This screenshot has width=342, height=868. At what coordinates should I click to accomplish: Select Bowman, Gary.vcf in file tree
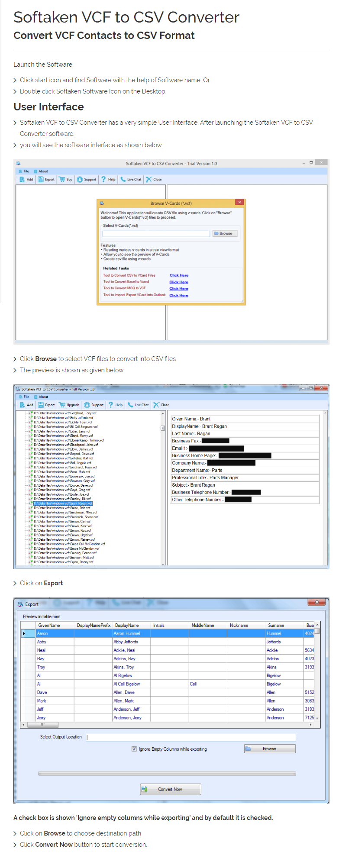click(64, 481)
